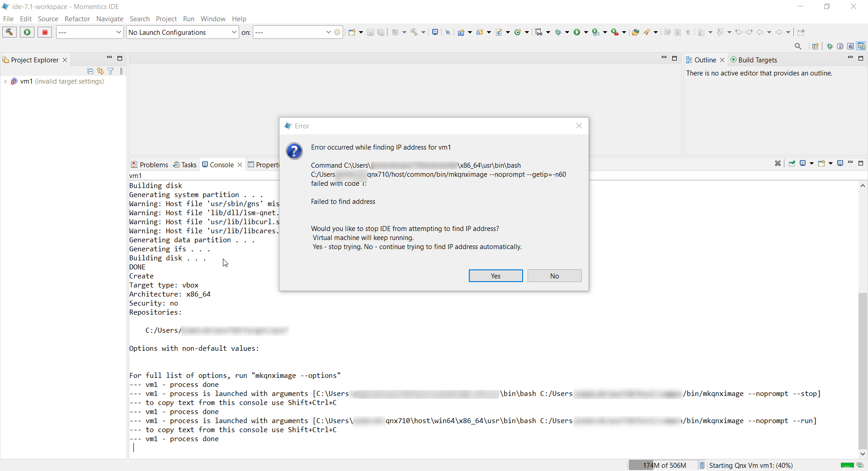Image resolution: width=868 pixels, height=471 pixels.
Task: Click the trash garbage collector icon
Action: point(702,465)
